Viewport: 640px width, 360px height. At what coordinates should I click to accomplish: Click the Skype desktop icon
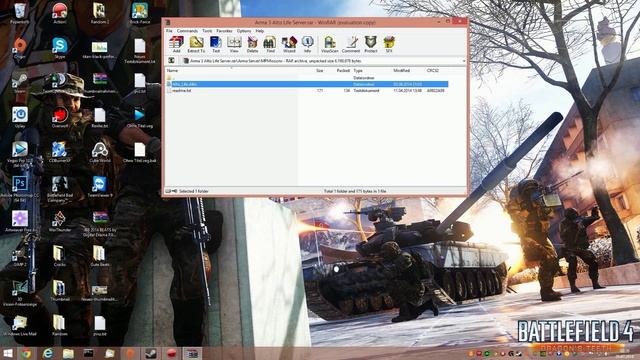[60, 48]
